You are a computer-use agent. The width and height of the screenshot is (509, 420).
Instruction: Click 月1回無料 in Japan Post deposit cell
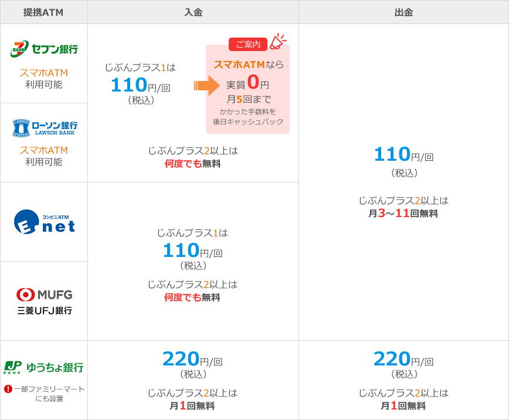[192, 406]
